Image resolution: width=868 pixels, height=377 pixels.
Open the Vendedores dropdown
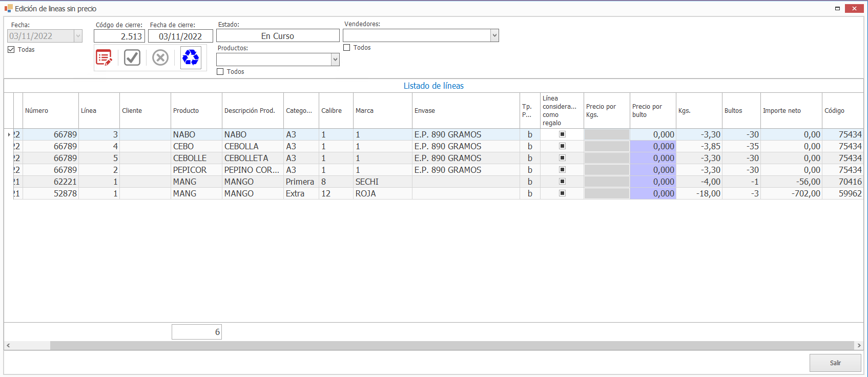494,35
